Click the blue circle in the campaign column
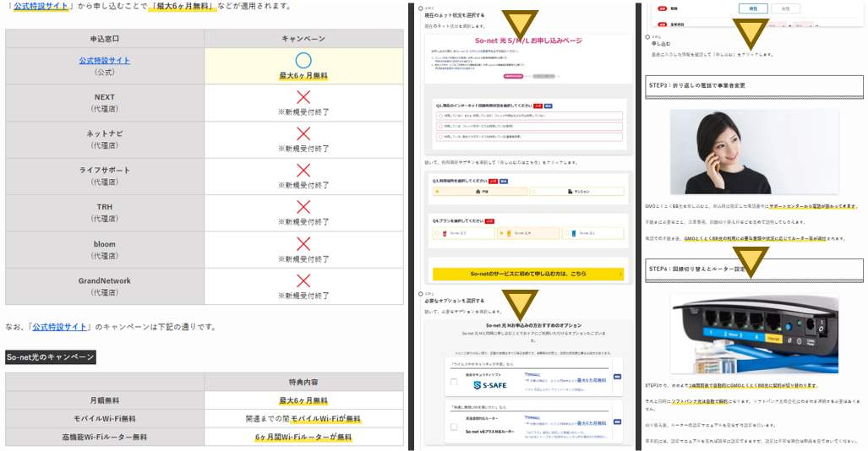Viewport: 868px width, 451px height. (x=303, y=60)
